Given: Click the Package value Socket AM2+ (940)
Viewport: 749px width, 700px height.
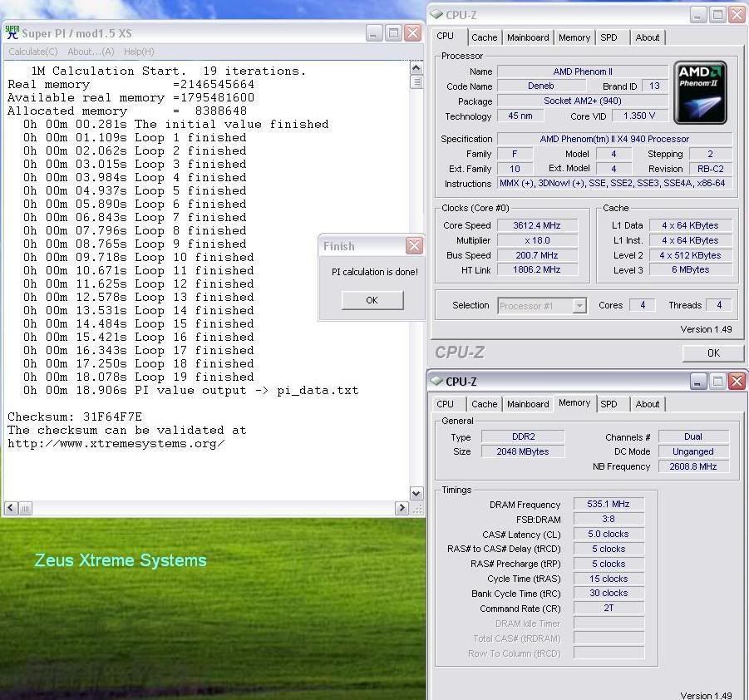Looking at the screenshot, I should 582,101.
